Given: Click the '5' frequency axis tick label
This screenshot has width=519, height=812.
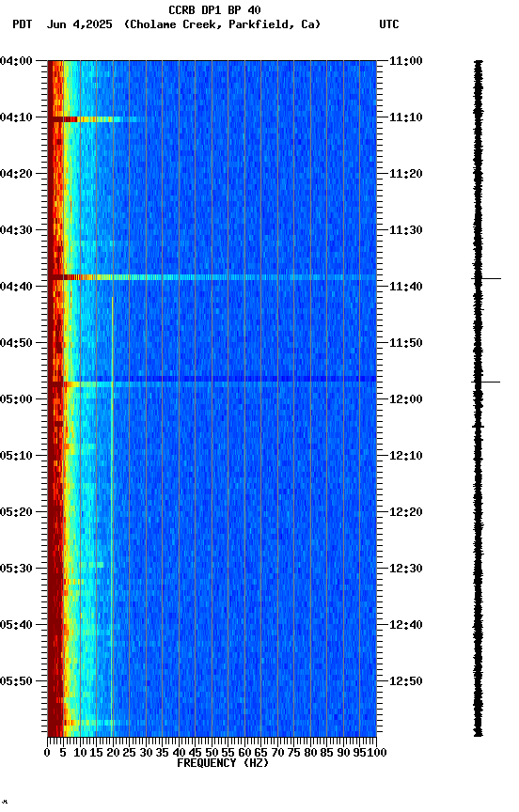Looking at the screenshot, I should [63, 753].
